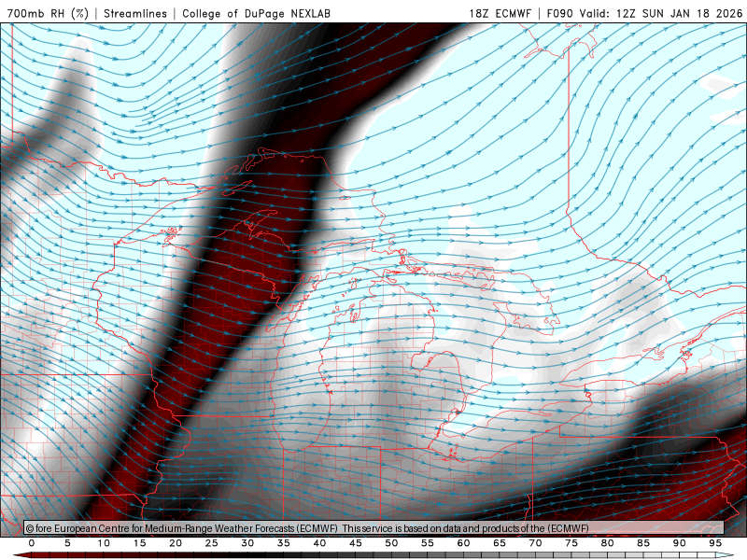Click the "0" value on the color scale
This screenshot has height=560, width=747.
coord(32,543)
